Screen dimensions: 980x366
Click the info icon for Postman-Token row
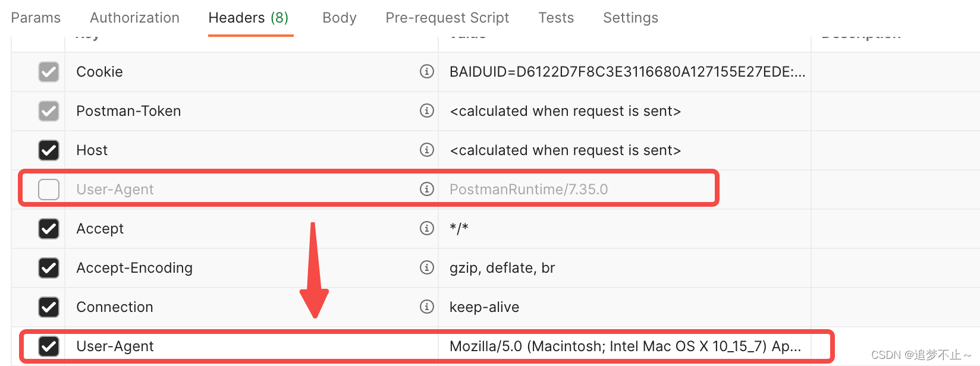click(x=426, y=111)
